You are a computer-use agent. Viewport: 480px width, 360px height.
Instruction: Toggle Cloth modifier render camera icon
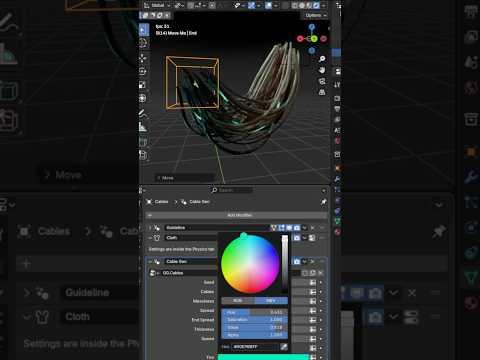coord(297,238)
